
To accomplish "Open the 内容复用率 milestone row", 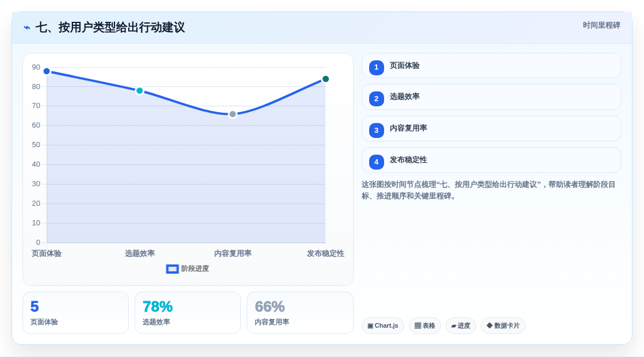I will coord(491,129).
